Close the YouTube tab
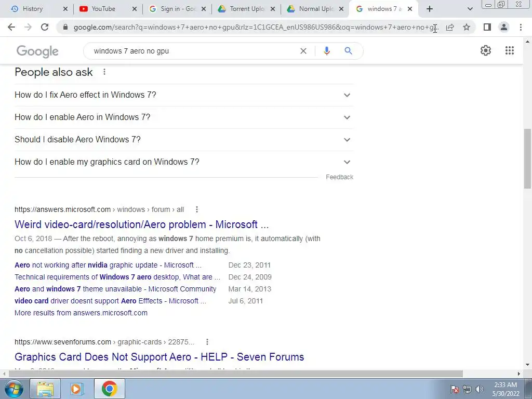Image resolution: width=532 pixels, height=399 pixels. coord(135,9)
